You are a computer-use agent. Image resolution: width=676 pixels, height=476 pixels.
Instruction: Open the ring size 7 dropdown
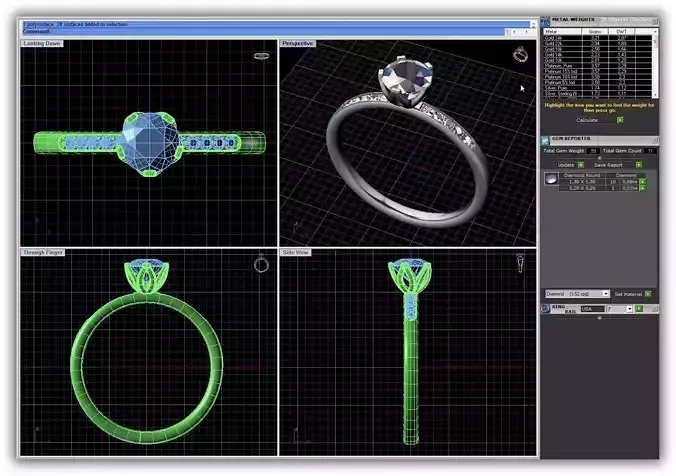click(x=629, y=309)
